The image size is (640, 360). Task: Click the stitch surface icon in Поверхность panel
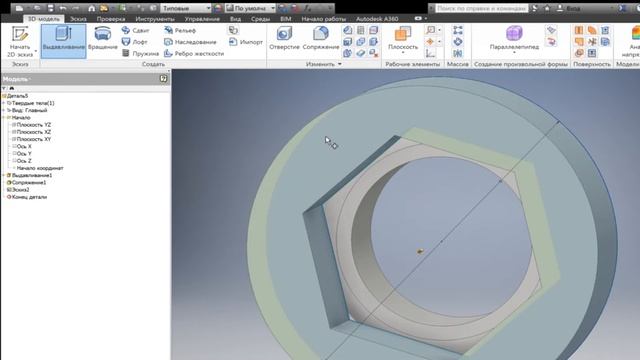579,30
